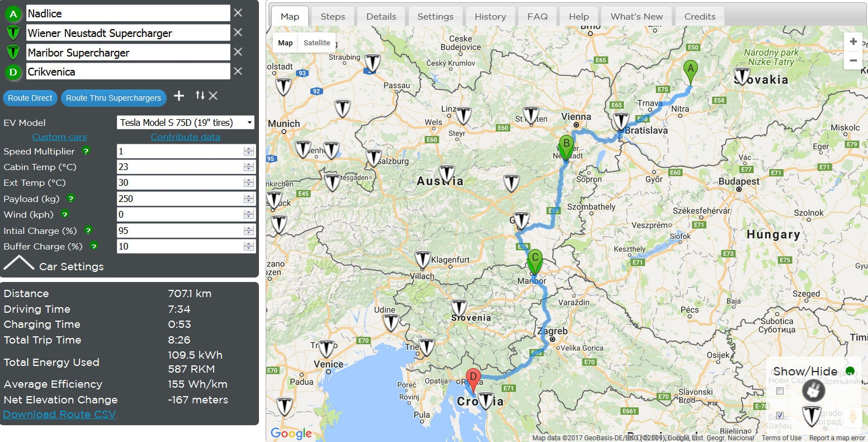Screen dimensions: 868x442
Task: Open the EV Model dropdown
Action: click(186, 123)
